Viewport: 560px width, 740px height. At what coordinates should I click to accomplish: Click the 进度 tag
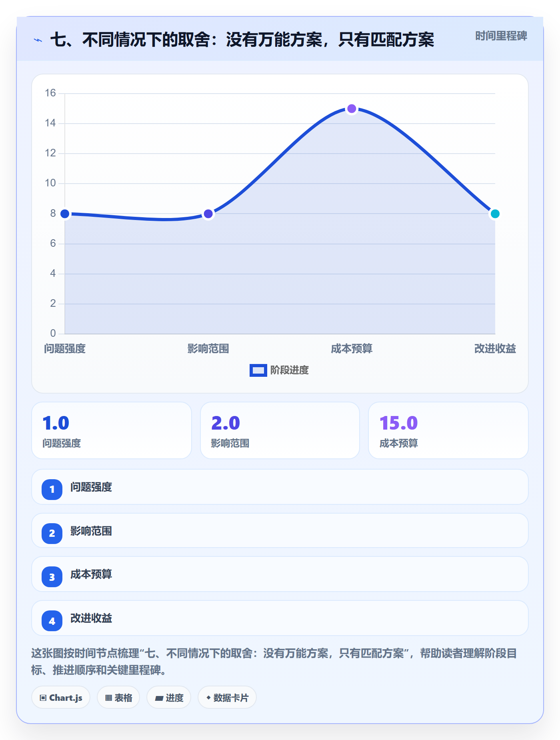click(169, 698)
